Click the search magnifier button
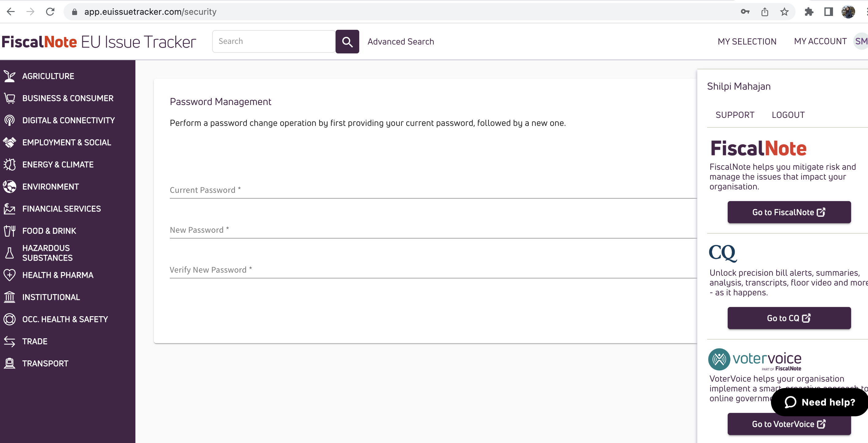 pyautogui.click(x=347, y=41)
